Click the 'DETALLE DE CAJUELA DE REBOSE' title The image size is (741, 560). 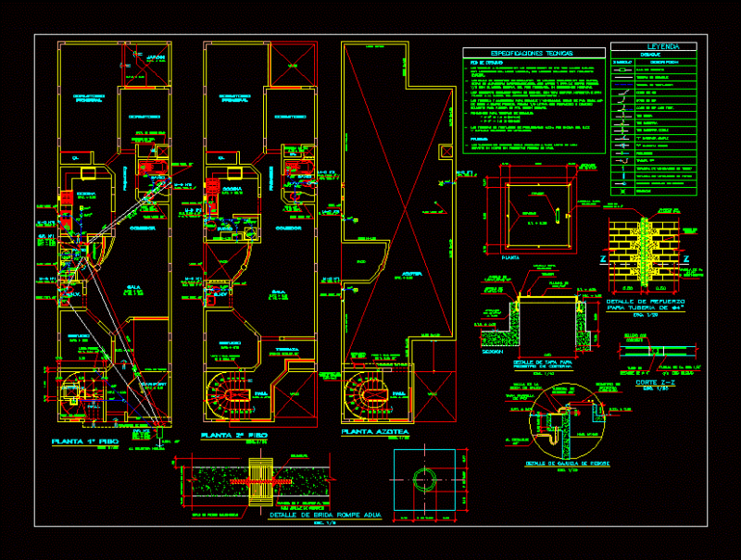click(x=567, y=464)
